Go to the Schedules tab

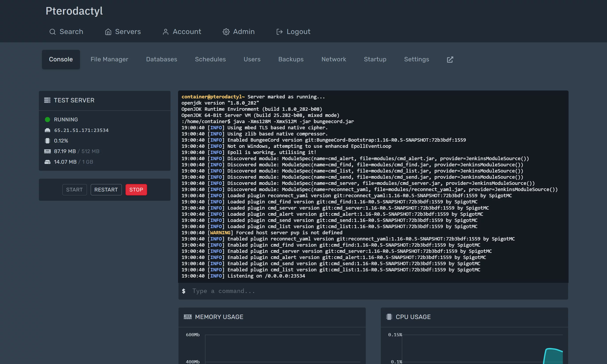(x=210, y=59)
